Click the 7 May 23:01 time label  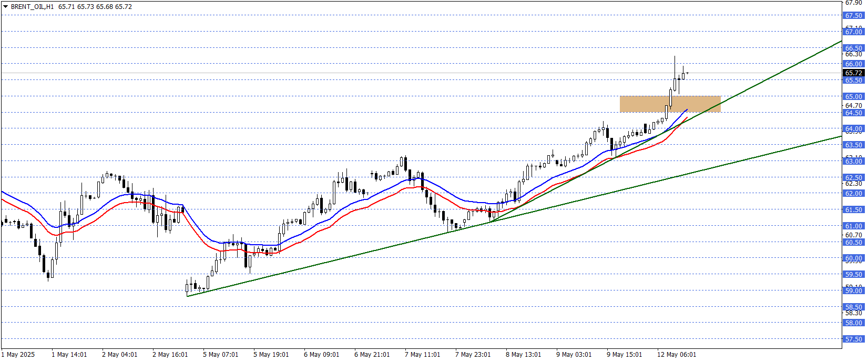click(x=473, y=355)
